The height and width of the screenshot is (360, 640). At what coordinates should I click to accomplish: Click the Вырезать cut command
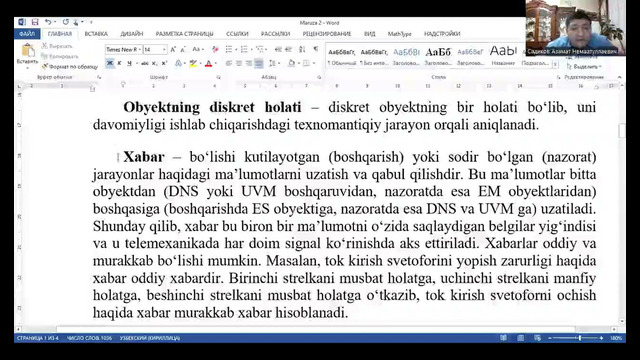(57, 46)
